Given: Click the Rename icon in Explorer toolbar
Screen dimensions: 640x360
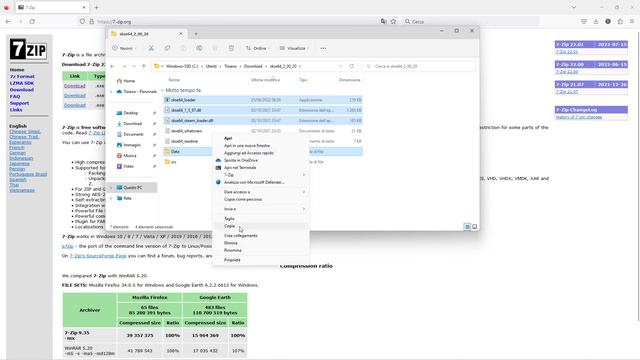Looking at the screenshot, I should pos(199,48).
